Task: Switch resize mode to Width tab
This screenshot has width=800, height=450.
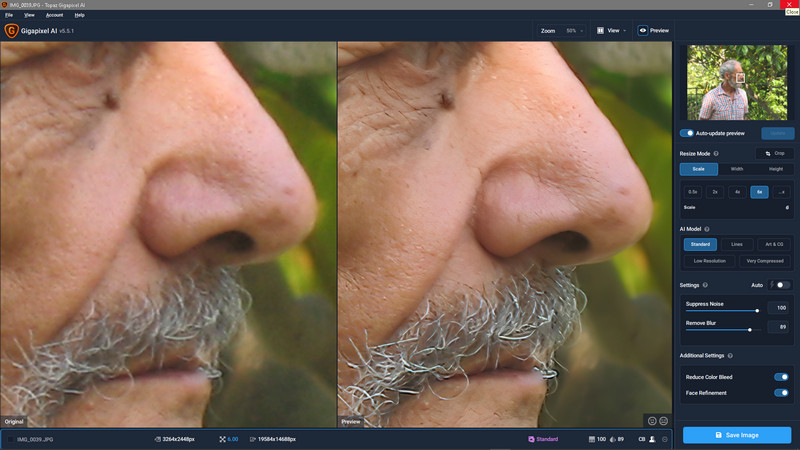Action: (737, 169)
